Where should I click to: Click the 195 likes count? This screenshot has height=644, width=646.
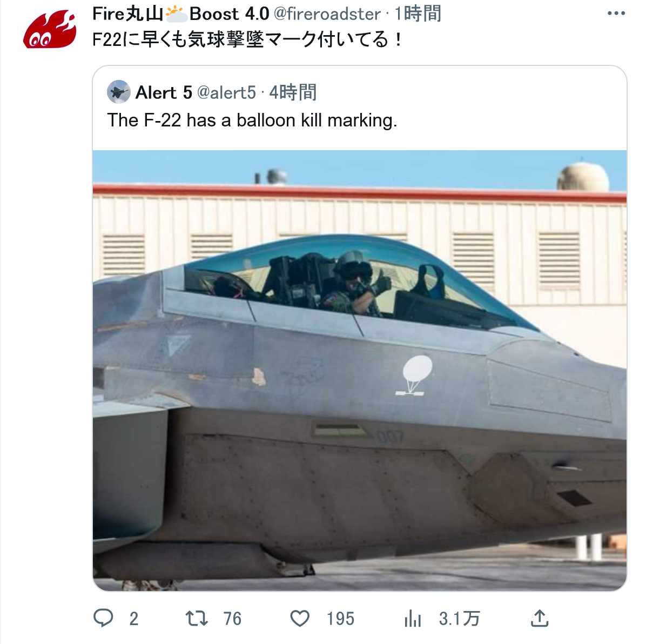[x=340, y=619]
